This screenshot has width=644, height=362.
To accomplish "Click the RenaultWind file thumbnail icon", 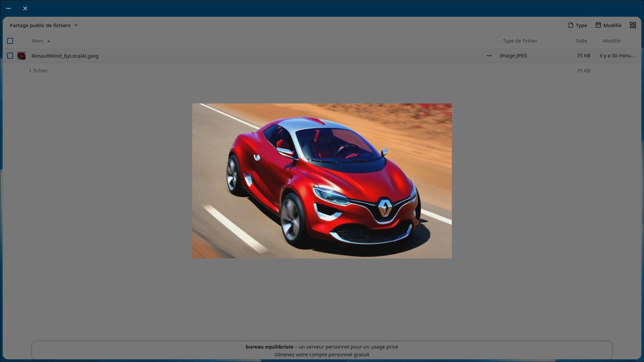I will pyautogui.click(x=21, y=56).
